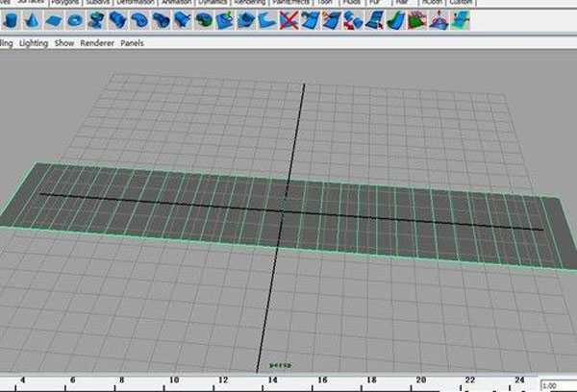This screenshot has width=577, height=392.
Task: Click the green and red mesh shelf icon
Action: [x=417, y=20]
